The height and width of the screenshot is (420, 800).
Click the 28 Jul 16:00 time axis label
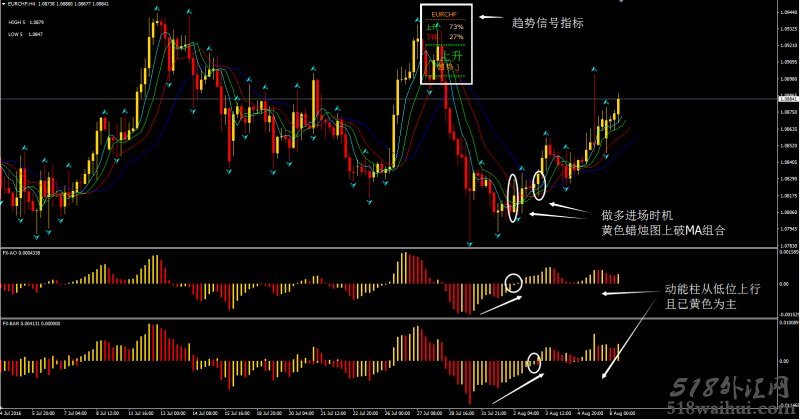462,413
